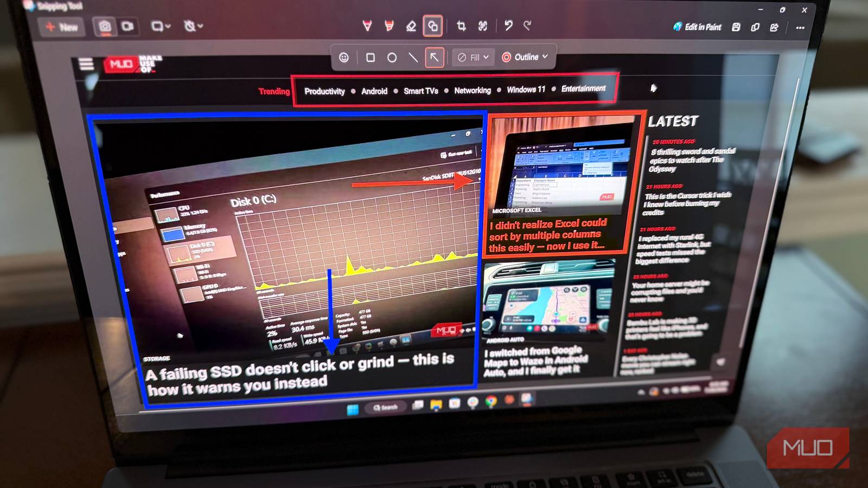Image resolution: width=868 pixels, height=488 pixels.
Task: Click the MUO hamburger menu icon
Action: pos(87,65)
